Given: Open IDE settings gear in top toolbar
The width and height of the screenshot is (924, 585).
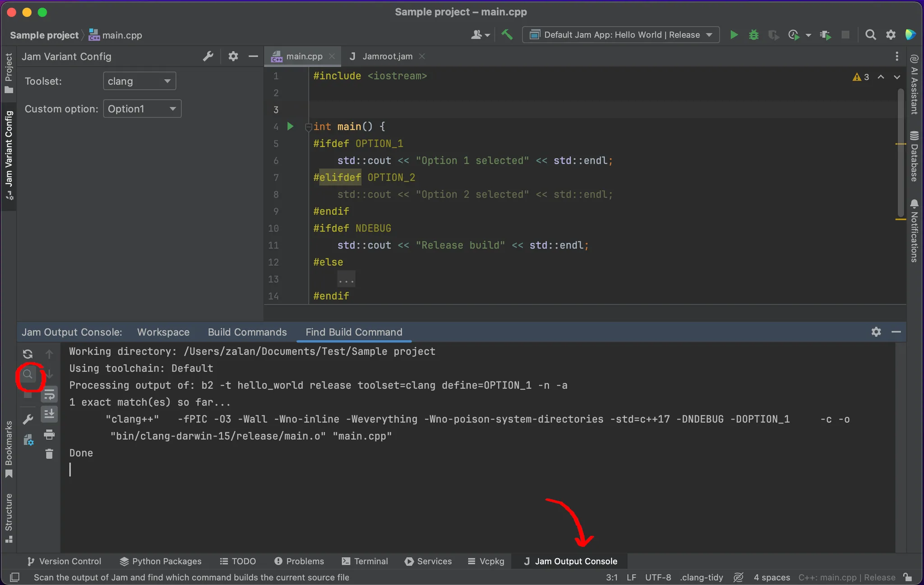Looking at the screenshot, I should [x=891, y=35].
